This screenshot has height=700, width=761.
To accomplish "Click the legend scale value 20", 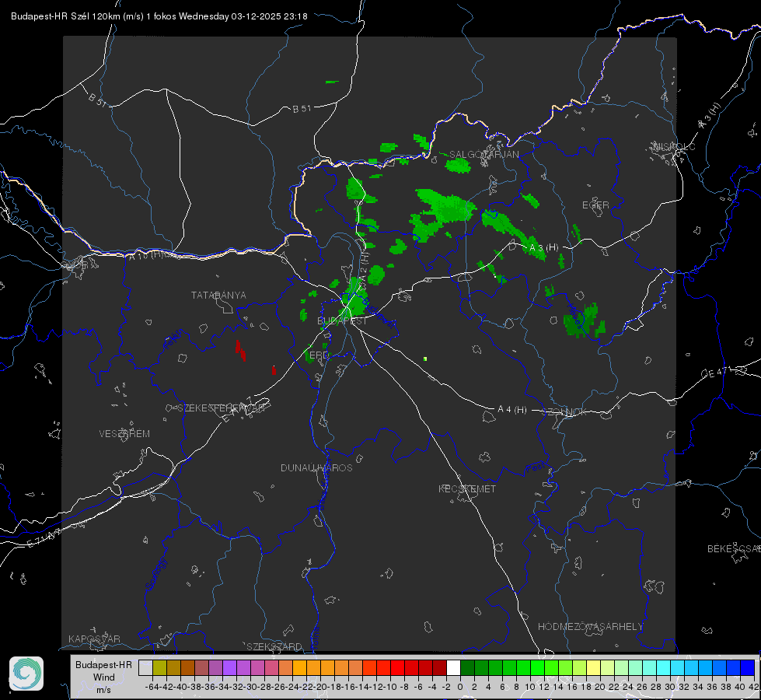I will click(x=600, y=687).
